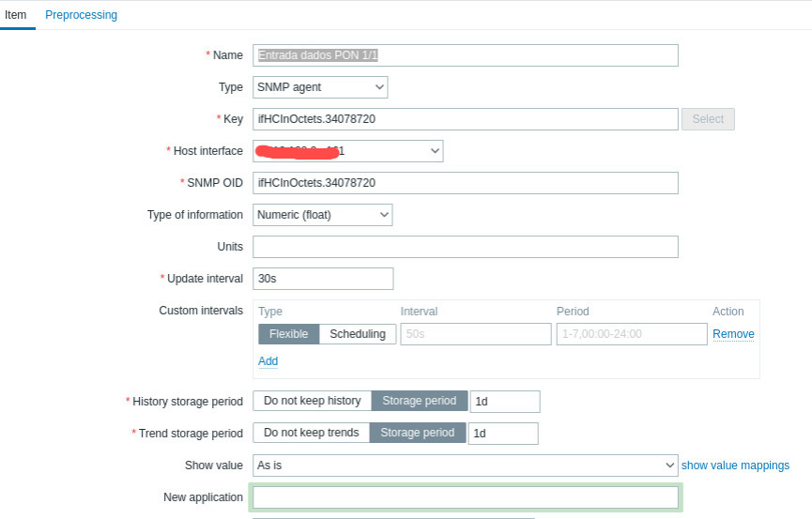812x519 pixels.
Task: Select the Flexible custom interval type
Action: tap(288, 334)
